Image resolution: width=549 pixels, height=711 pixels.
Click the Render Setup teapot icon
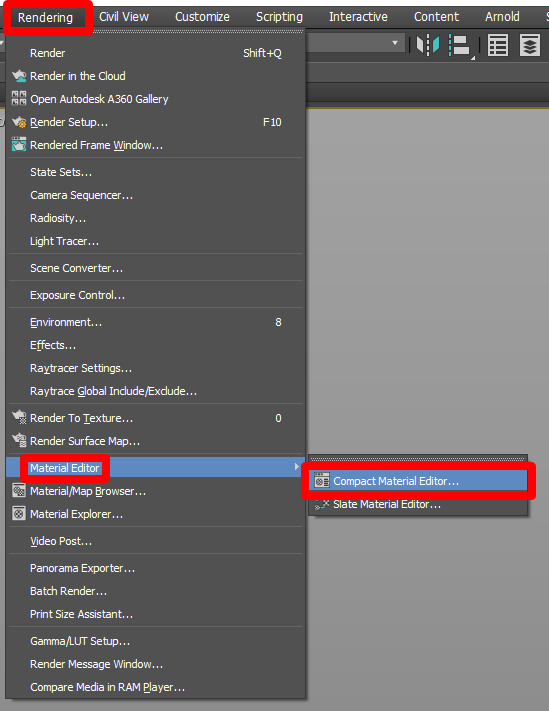19,122
